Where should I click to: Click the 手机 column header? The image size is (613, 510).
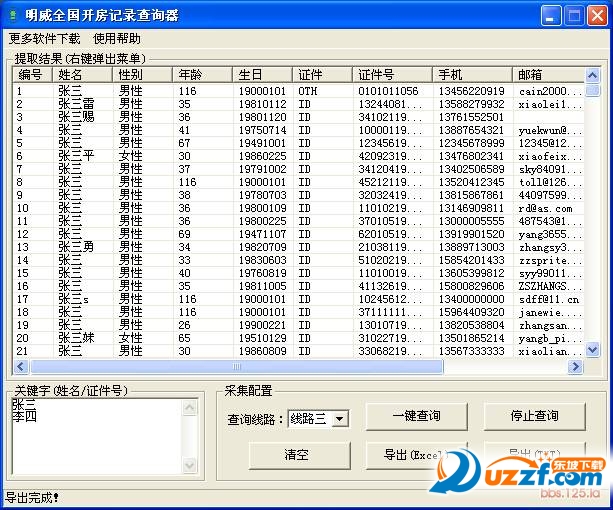point(472,75)
